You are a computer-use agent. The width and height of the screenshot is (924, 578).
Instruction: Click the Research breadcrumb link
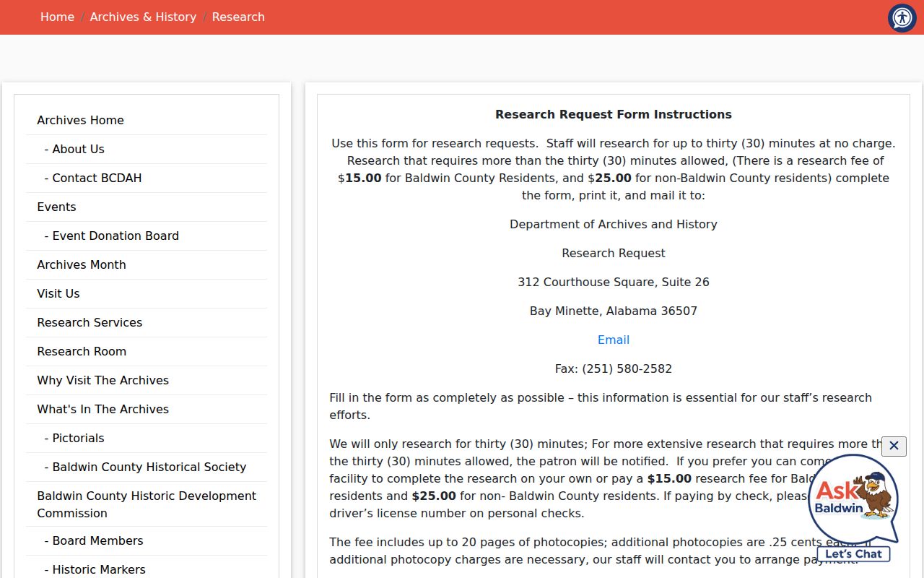click(x=238, y=17)
